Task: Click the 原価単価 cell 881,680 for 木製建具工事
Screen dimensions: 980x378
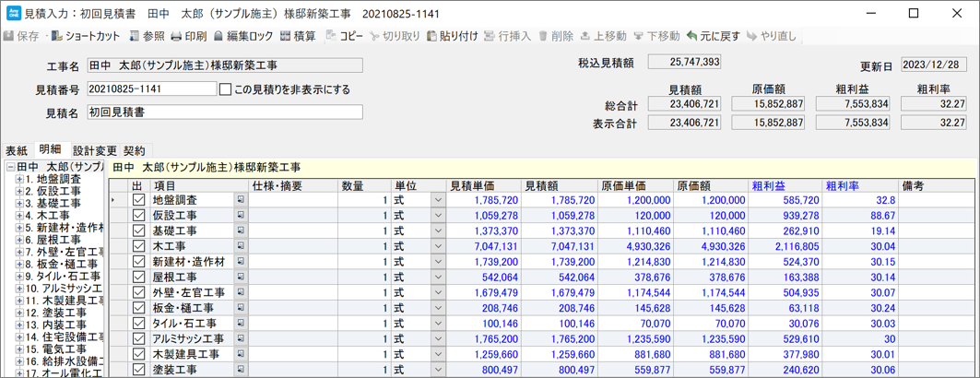Action: pos(635,355)
